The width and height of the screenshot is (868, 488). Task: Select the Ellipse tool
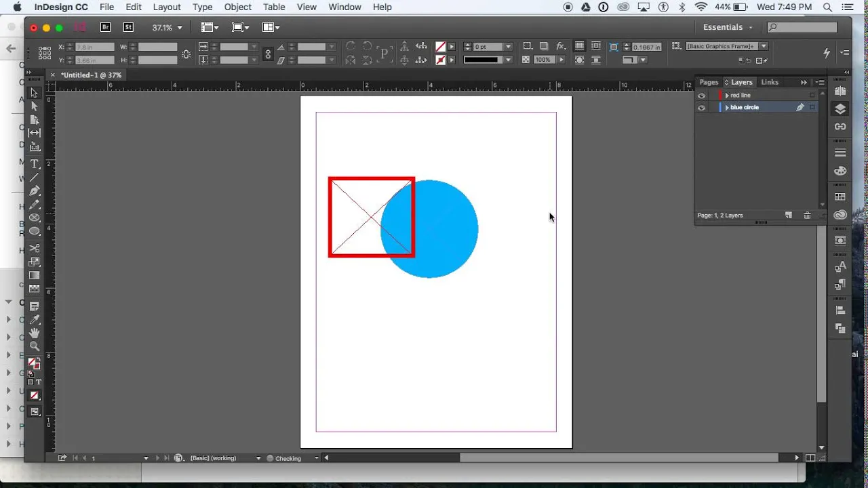34,232
